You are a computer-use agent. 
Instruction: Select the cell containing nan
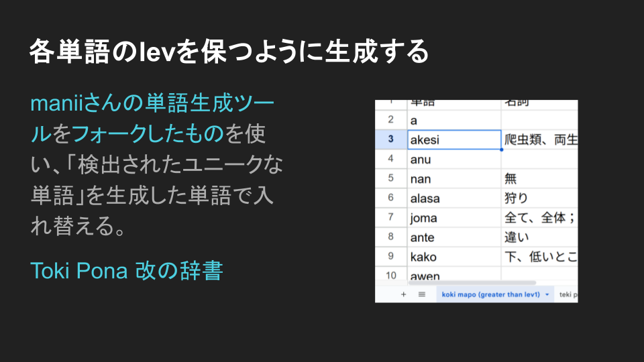coord(453,178)
